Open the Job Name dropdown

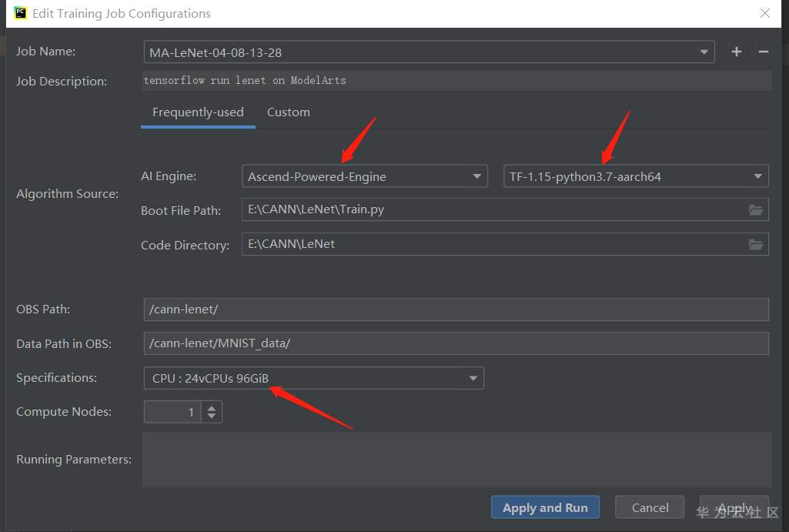click(x=704, y=52)
